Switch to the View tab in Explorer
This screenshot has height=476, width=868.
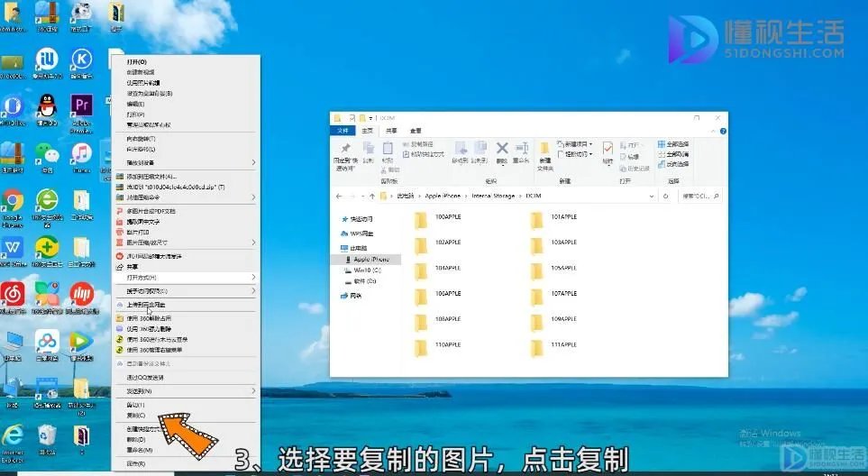point(416,131)
